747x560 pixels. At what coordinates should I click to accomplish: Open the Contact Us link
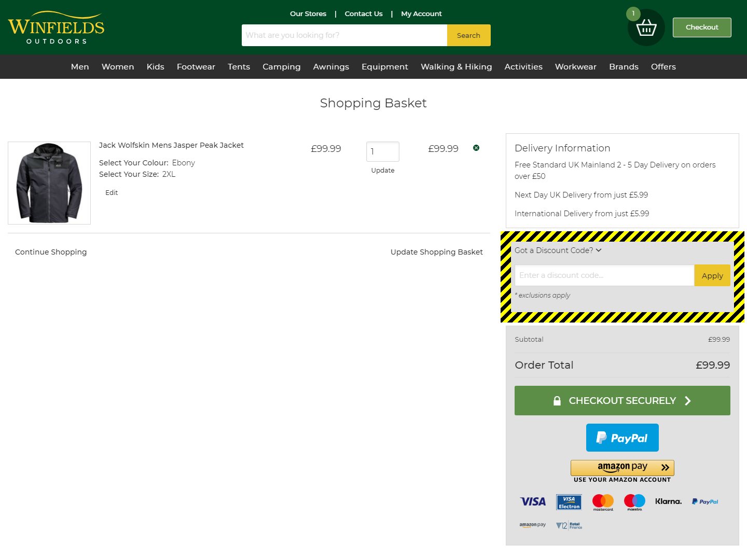tap(364, 13)
